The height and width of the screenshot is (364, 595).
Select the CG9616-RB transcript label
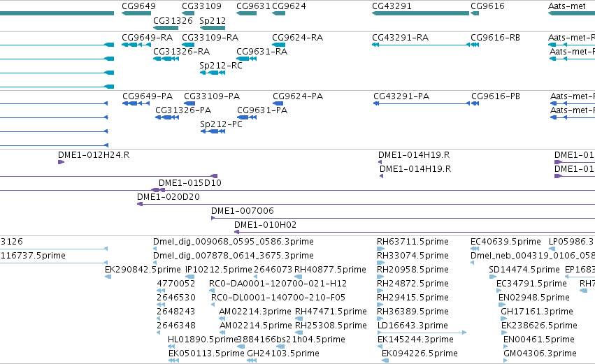click(495, 38)
